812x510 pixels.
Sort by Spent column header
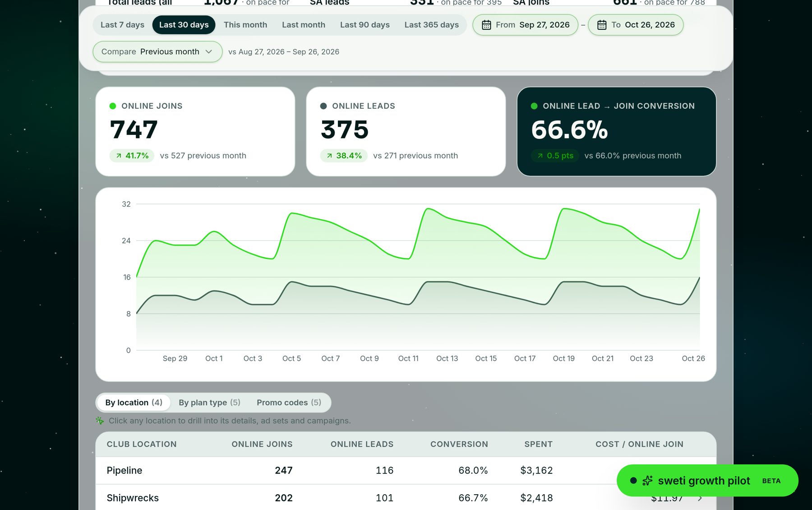coord(538,444)
